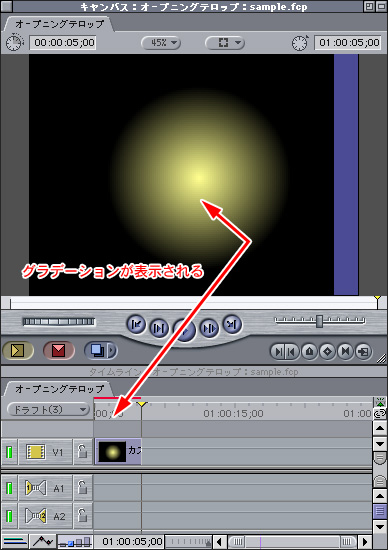The image size is (388, 550).
Task: Click the Canvas current timecode field 01:00:05;00
Action: (x=348, y=42)
